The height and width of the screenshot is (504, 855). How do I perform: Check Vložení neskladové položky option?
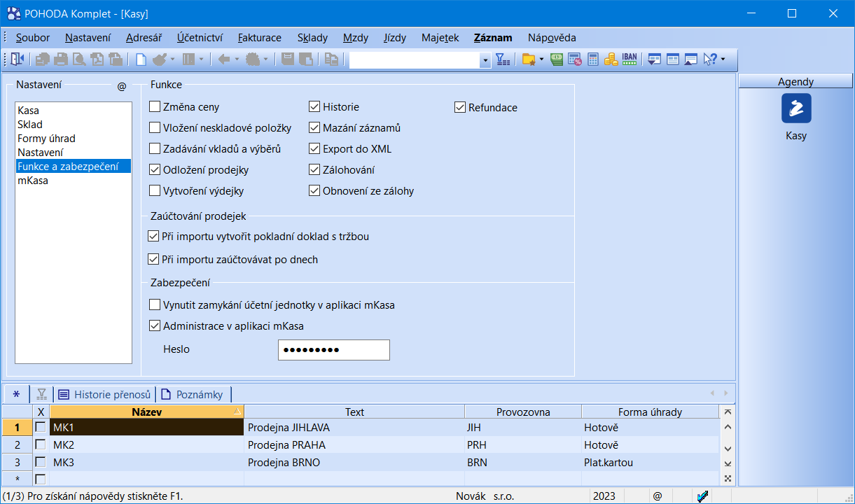pos(155,128)
